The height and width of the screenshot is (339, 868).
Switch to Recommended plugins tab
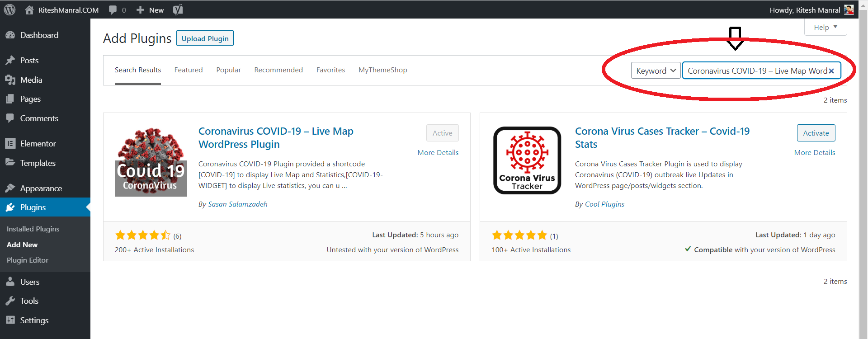pyautogui.click(x=278, y=70)
